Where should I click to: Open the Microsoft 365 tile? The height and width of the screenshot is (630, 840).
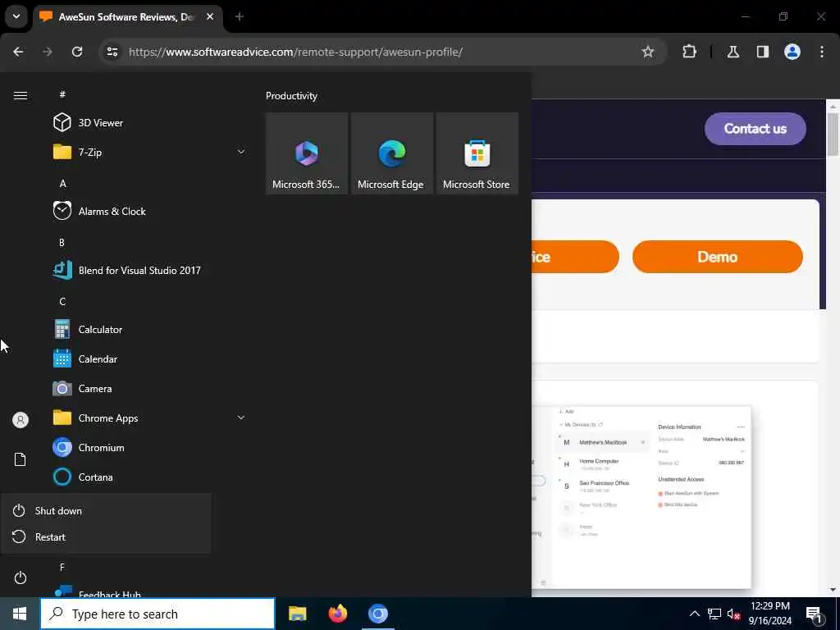click(x=307, y=153)
